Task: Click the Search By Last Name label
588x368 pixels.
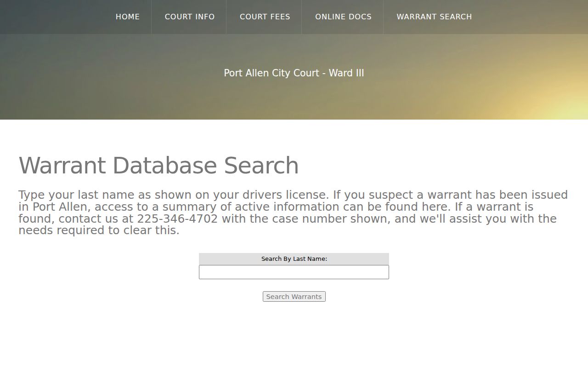Action: (x=294, y=259)
